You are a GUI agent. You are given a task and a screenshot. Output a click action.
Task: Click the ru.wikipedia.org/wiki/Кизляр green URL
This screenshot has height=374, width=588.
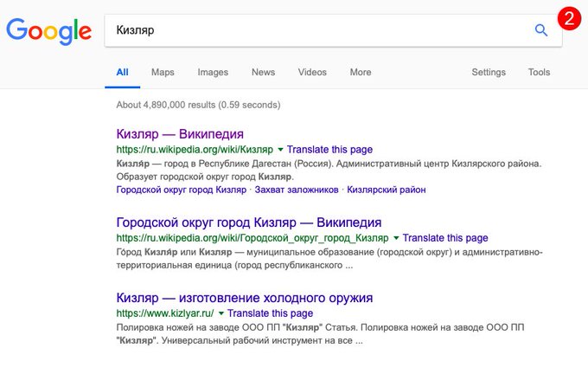click(195, 150)
